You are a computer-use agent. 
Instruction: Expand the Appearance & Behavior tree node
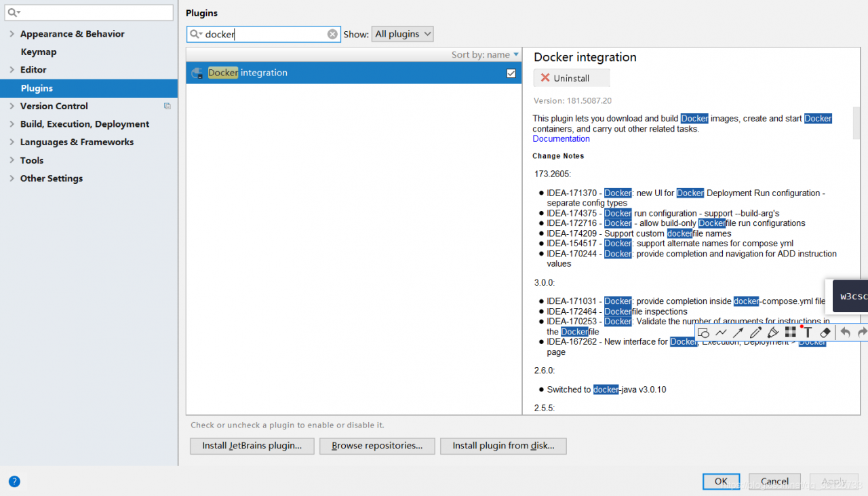pos(12,34)
